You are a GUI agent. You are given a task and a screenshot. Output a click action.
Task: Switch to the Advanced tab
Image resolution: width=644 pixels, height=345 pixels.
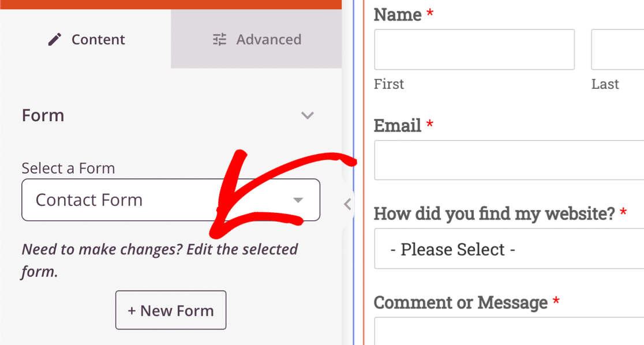pos(256,39)
